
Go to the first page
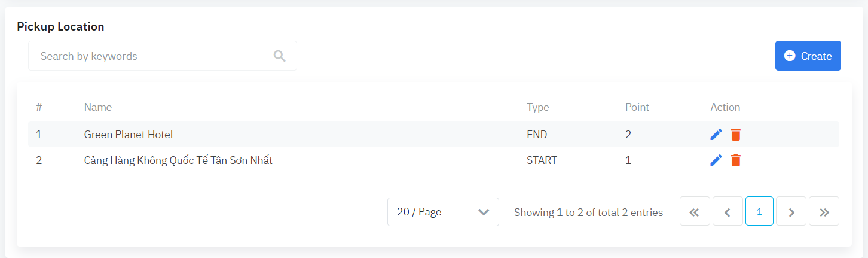click(x=695, y=211)
